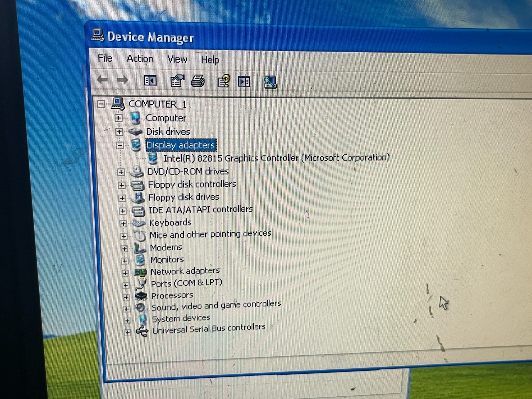Expand the Monitors category
The width and height of the screenshot is (532, 399).
point(125,261)
